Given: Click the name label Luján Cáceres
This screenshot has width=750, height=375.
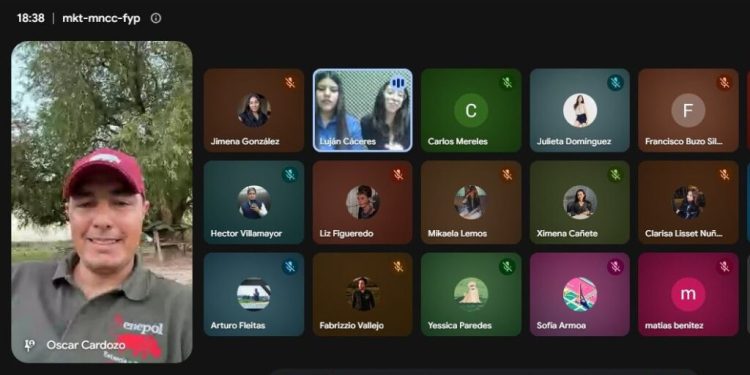Looking at the screenshot, I should click(348, 142).
